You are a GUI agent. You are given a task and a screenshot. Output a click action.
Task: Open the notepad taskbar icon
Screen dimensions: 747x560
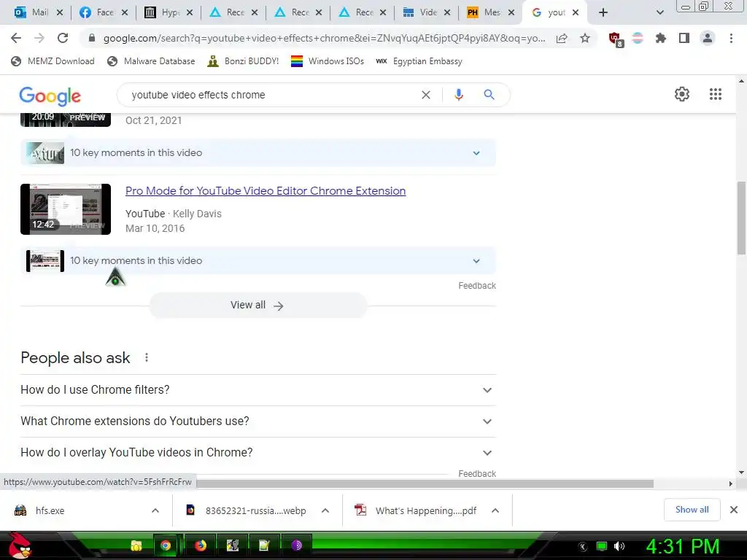pos(264,545)
